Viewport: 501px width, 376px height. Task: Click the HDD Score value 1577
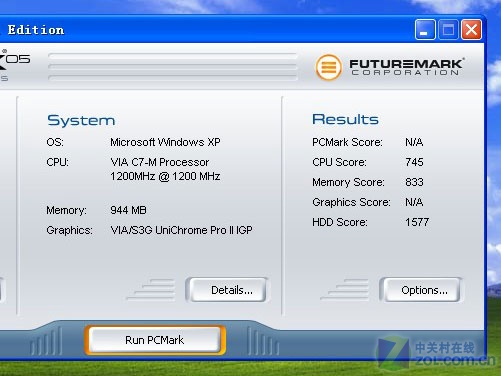point(417,222)
